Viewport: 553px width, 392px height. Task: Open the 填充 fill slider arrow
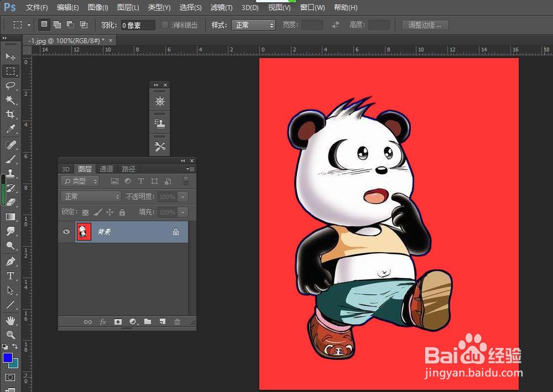tap(182, 212)
